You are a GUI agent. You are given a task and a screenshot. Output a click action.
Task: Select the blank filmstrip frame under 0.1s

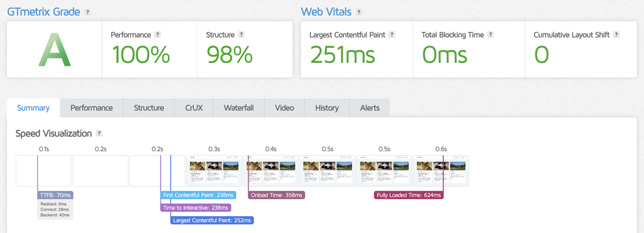(43, 171)
